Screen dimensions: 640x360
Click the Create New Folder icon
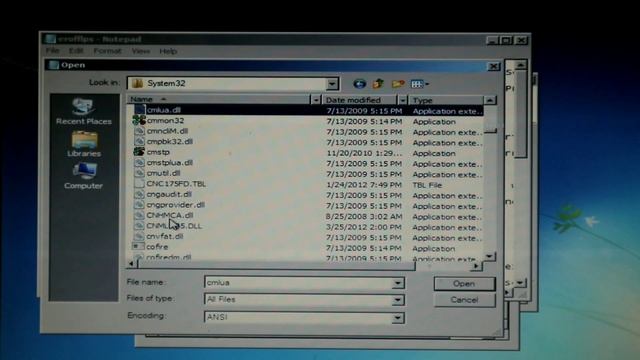coord(398,84)
